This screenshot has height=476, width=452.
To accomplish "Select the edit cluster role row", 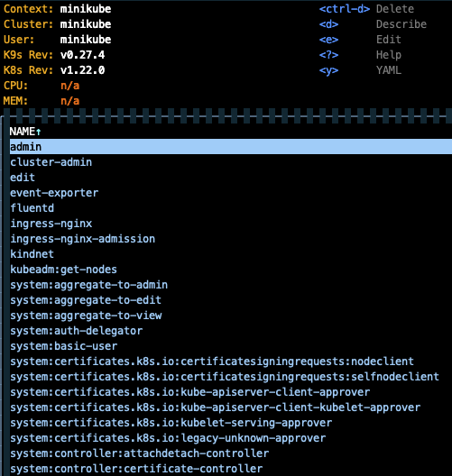I will tap(231, 178).
